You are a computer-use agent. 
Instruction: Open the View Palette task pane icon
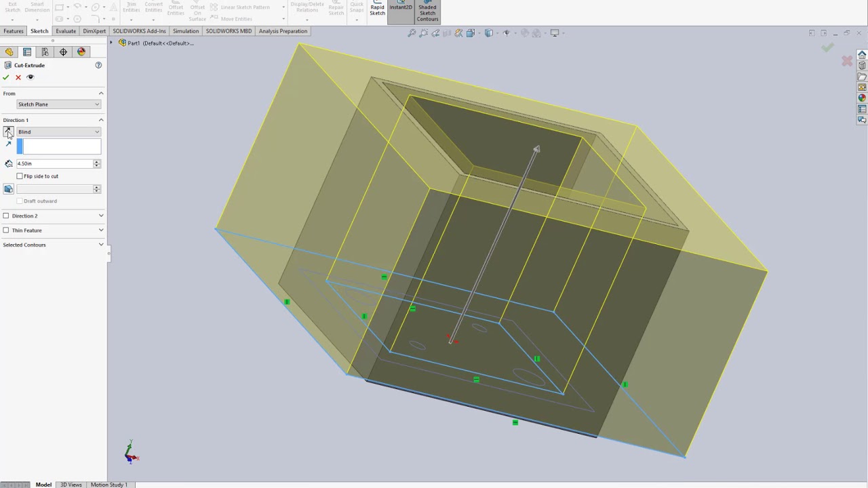pos(862,87)
